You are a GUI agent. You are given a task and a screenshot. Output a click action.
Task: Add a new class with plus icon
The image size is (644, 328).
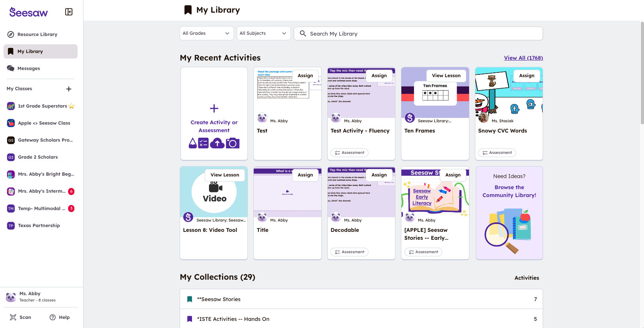[69, 89]
